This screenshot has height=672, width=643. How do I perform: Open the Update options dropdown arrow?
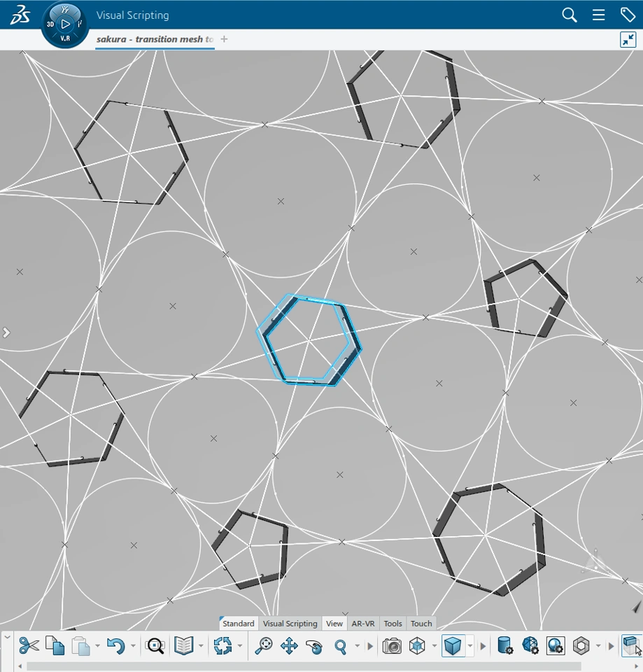[240, 646]
